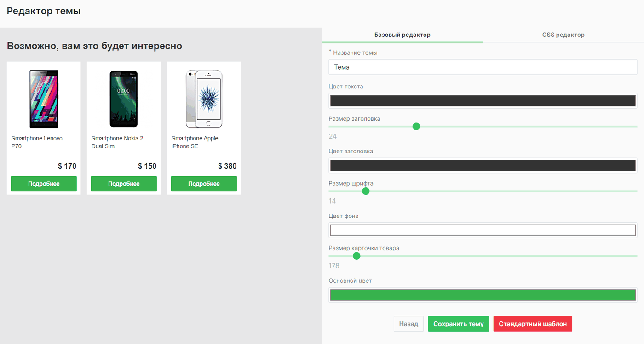Image resolution: width=644 pixels, height=344 pixels.
Task: Click the Размер шрифта slider handle
Action: click(x=366, y=191)
